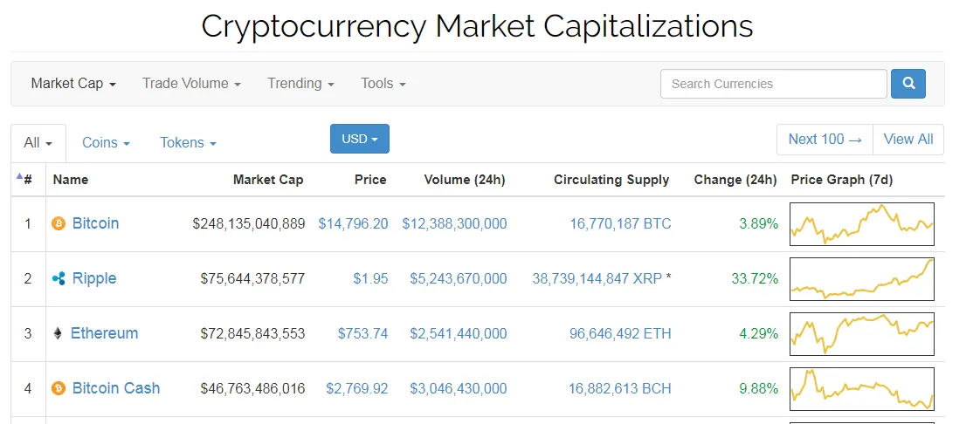
Task: Click Ripple 33.72% change value
Action: click(x=755, y=278)
